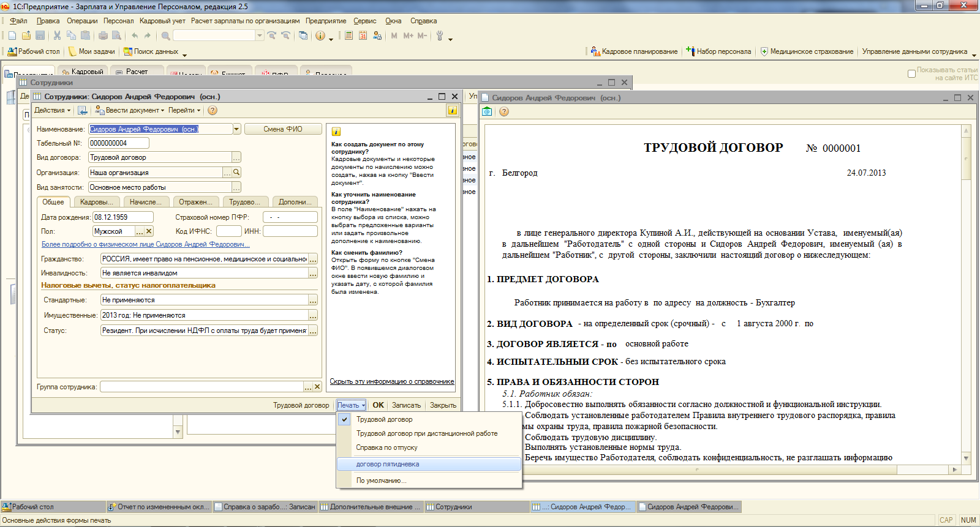This screenshot has height=527, width=980.
Task: Open ellipsis selector for Вид договора
Action: (236, 157)
